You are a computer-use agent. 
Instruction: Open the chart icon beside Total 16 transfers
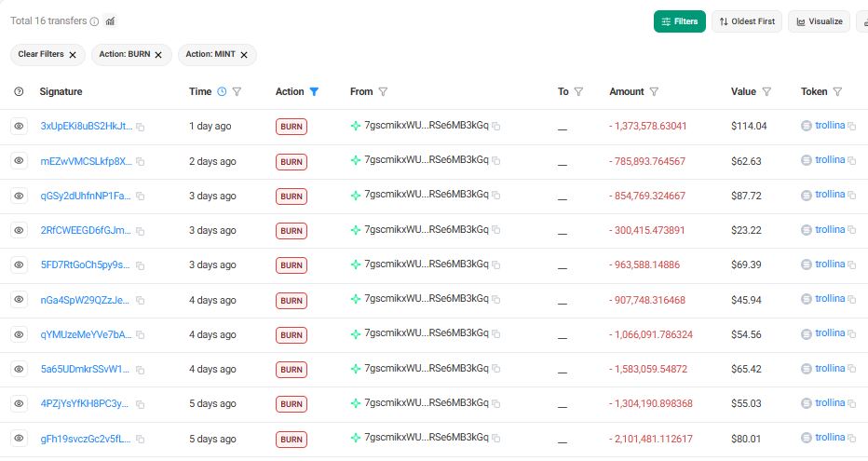110,21
